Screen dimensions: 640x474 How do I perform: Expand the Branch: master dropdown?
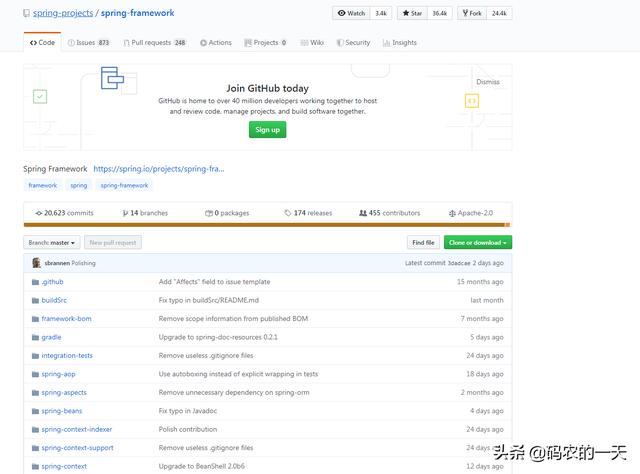coord(52,243)
